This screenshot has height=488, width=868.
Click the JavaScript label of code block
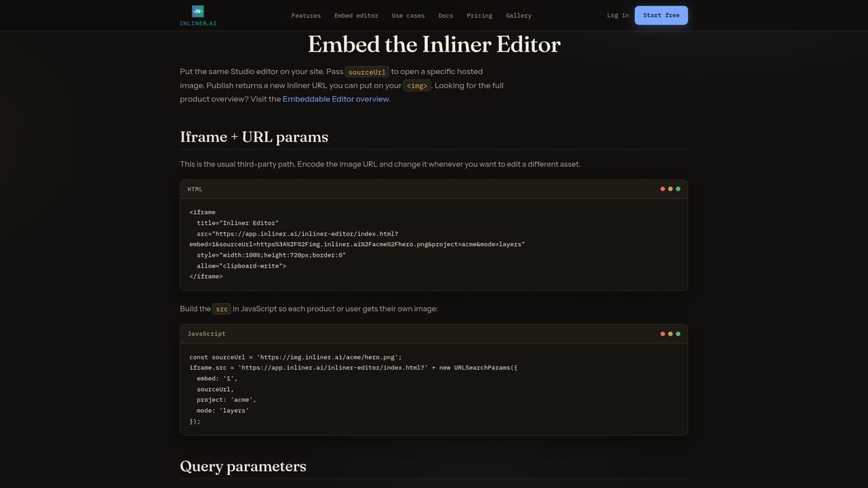206,333
